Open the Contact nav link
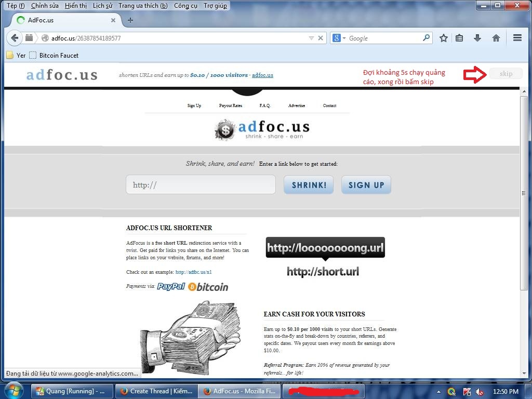 point(329,105)
